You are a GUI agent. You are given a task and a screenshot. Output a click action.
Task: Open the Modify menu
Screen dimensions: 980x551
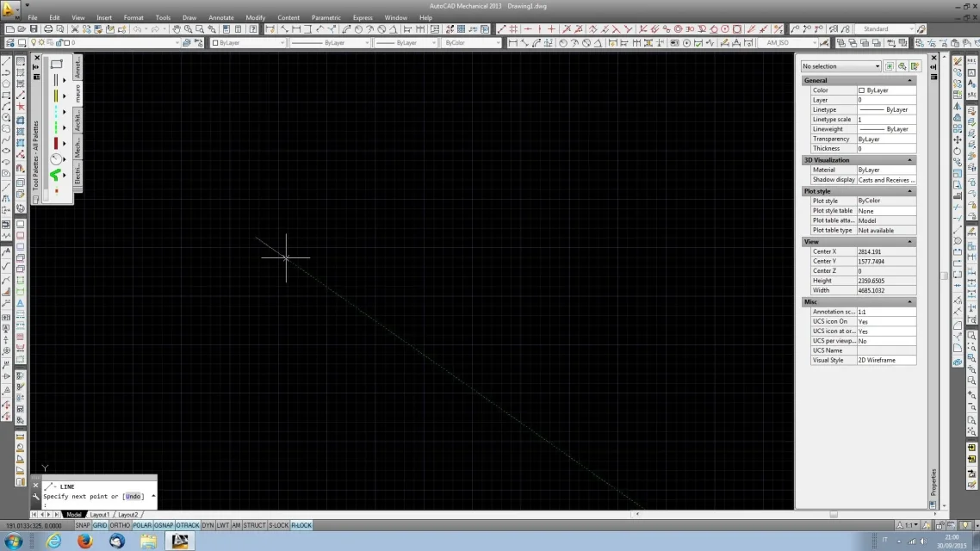(x=255, y=17)
